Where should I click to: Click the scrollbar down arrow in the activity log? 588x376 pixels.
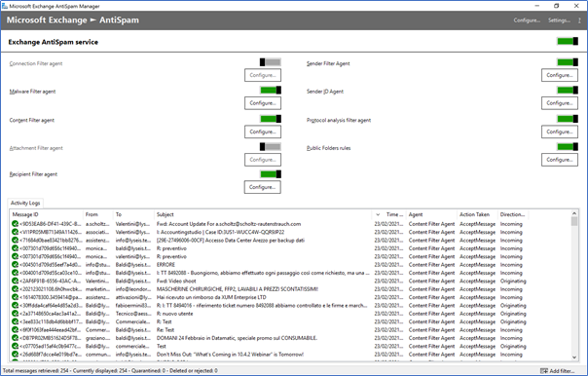[x=574, y=357]
